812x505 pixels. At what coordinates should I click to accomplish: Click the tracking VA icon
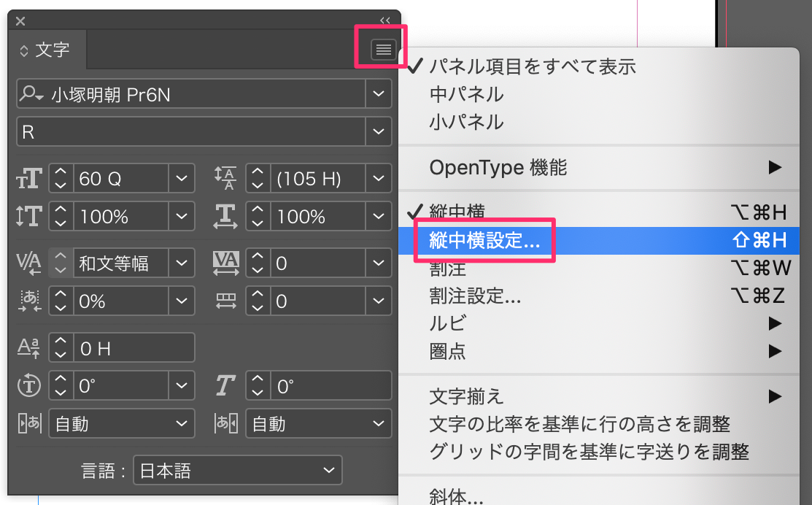(x=225, y=263)
